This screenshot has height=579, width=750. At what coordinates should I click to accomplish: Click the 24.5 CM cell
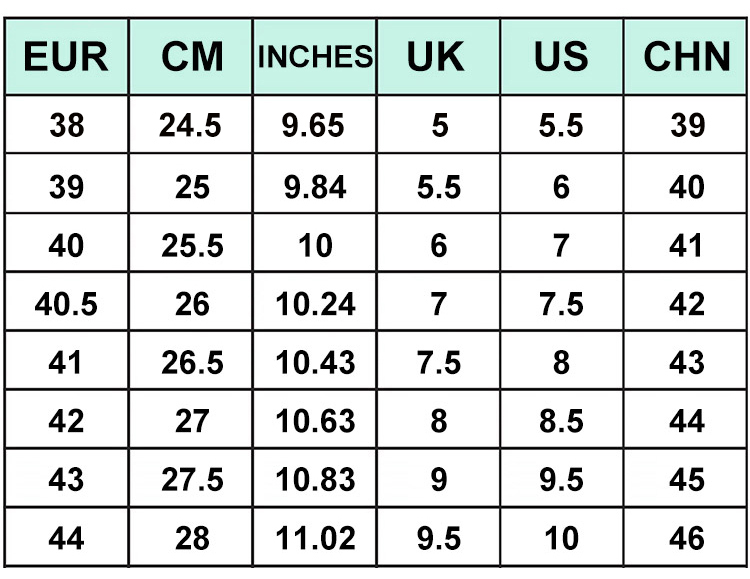tap(192, 126)
